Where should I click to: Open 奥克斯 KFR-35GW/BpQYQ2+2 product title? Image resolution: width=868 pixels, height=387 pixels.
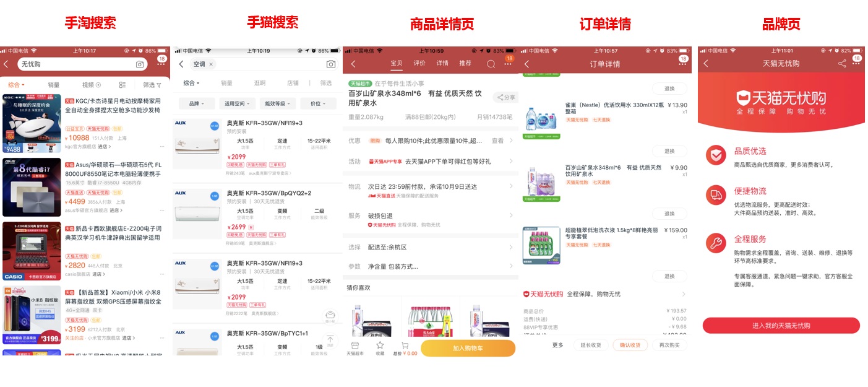[x=269, y=193]
